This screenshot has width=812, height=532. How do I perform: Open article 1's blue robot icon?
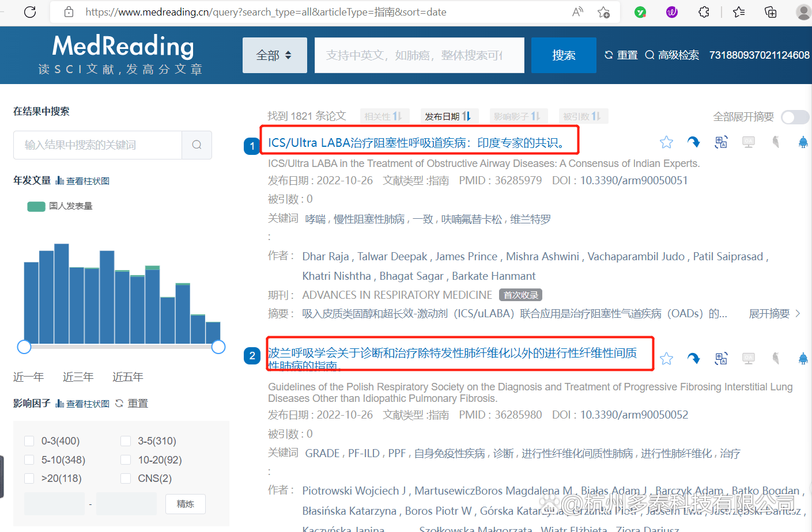pos(803,142)
